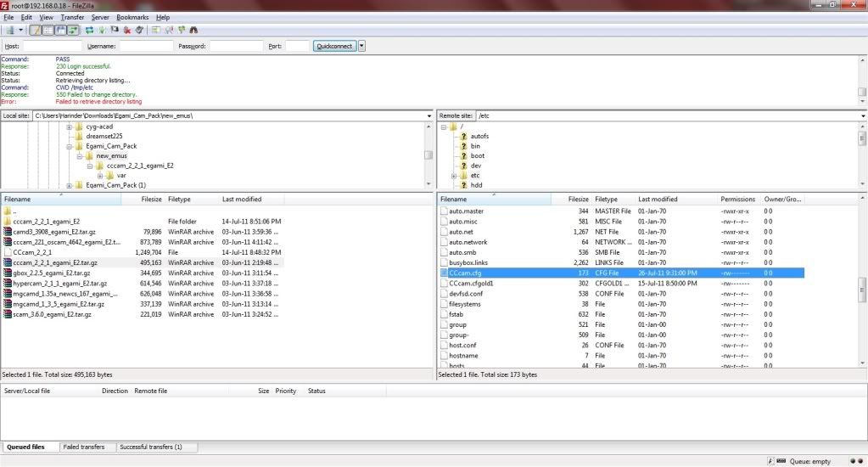Focus the Port input field
This screenshot has width=868, height=467.
coord(297,46)
